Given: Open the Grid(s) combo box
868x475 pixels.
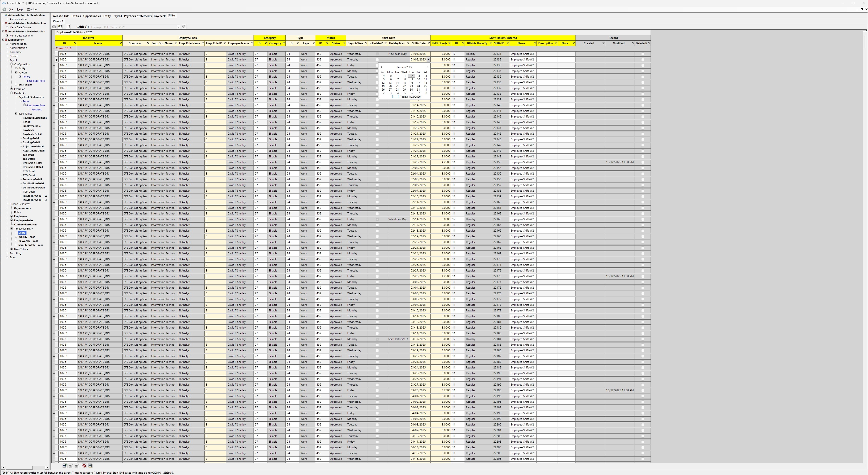Looking at the screenshot, I should [178, 27].
